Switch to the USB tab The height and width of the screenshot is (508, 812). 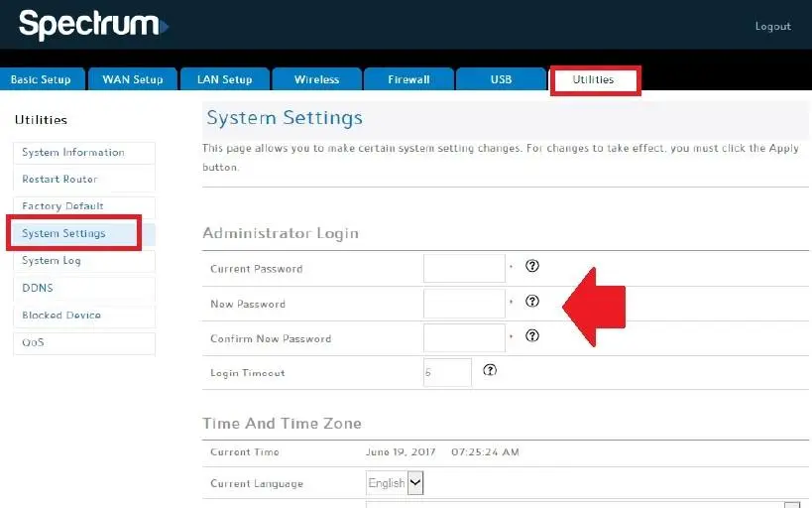point(501,79)
